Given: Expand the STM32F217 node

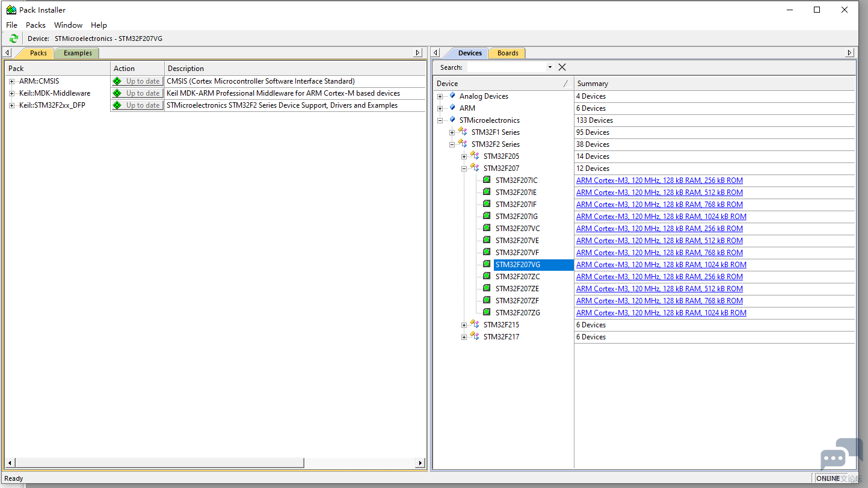Looking at the screenshot, I should coord(464,337).
